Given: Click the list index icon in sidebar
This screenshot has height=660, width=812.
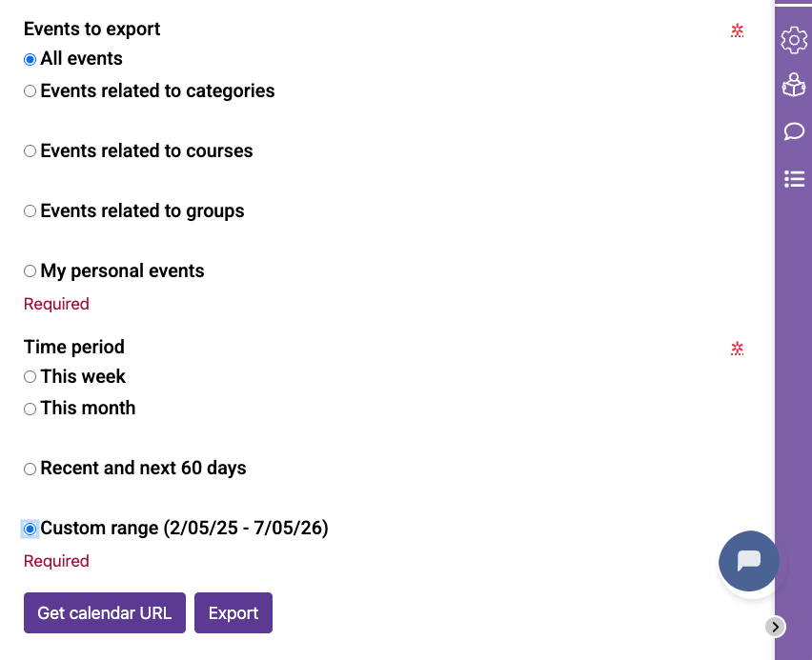Looking at the screenshot, I should (x=794, y=178).
